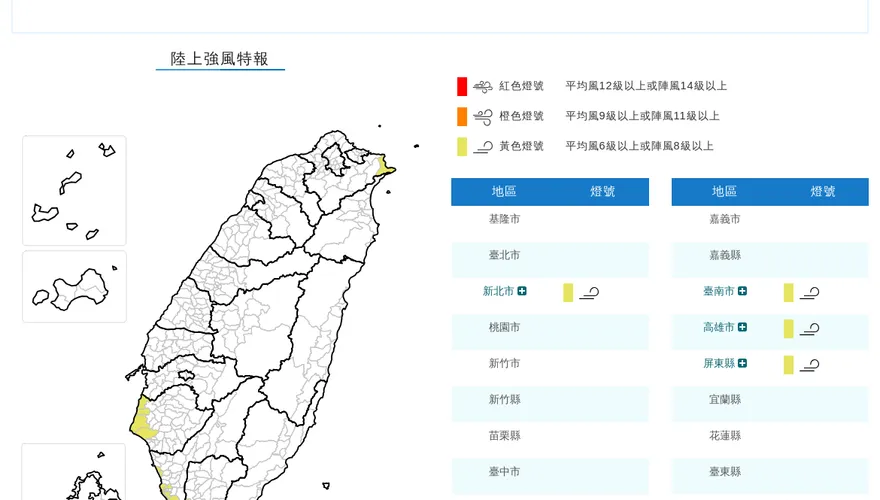The width and height of the screenshot is (880, 500).
Task: Click yellow signal bar in 臺南市 row
Action: (x=789, y=292)
